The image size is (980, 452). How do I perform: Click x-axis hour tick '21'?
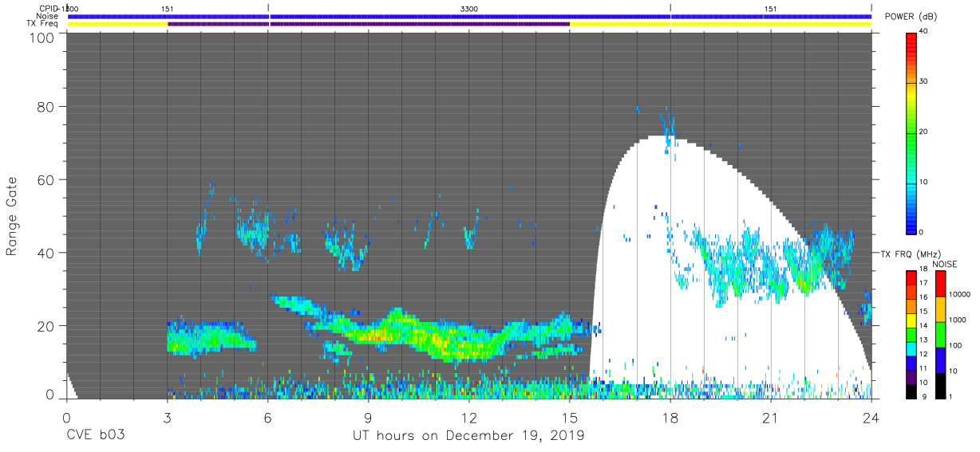coord(771,418)
